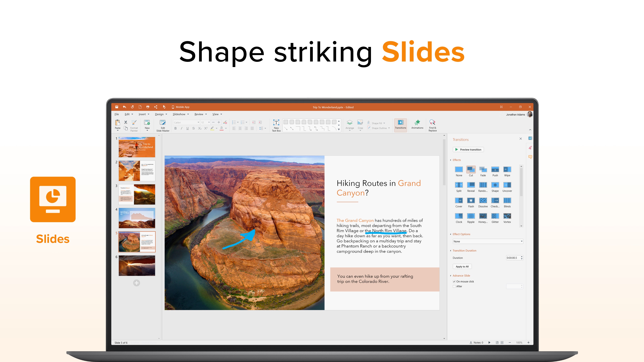Click the Apply to All button
Screen dimensions: 644x362
coord(462,266)
